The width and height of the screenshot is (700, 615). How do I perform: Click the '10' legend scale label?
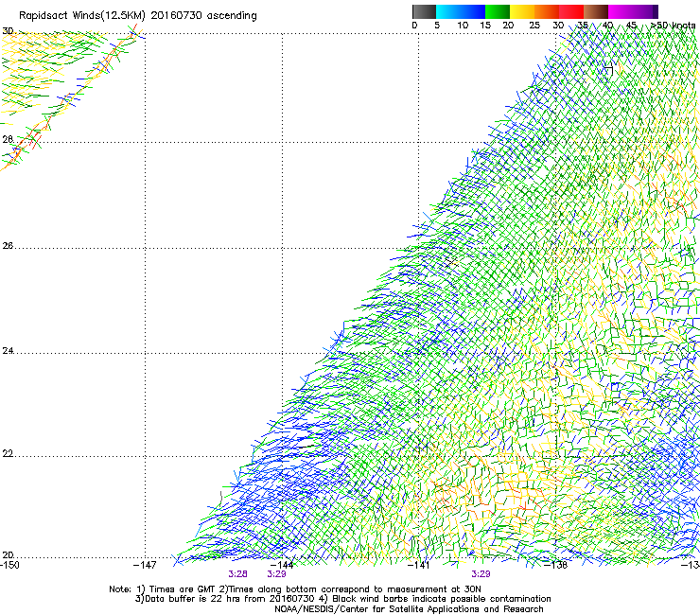[463, 26]
